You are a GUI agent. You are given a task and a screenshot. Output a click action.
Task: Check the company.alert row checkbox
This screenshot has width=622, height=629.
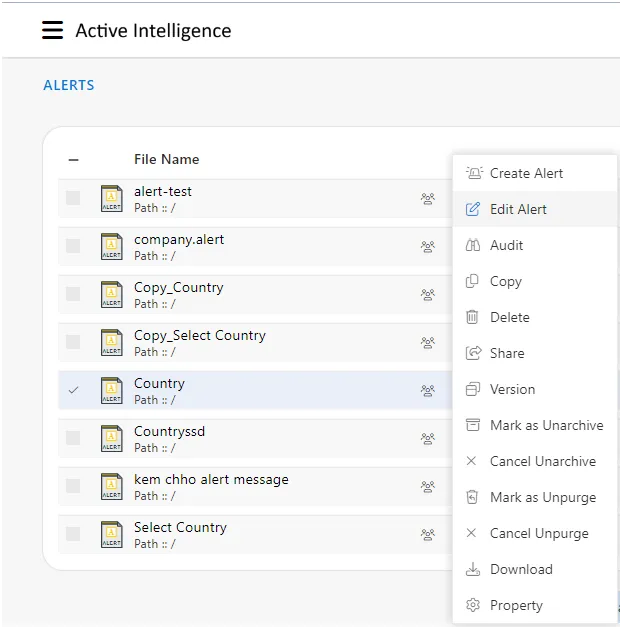coord(73,246)
